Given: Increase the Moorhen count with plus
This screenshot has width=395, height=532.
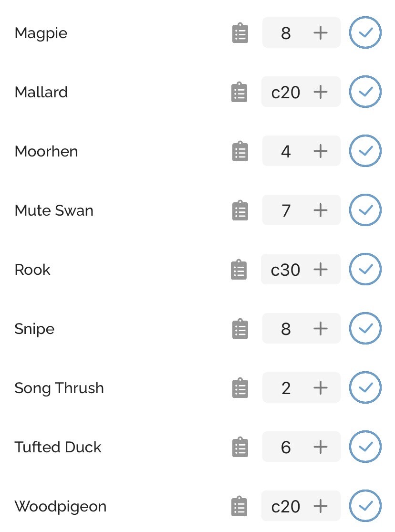Looking at the screenshot, I should coord(321,151).
